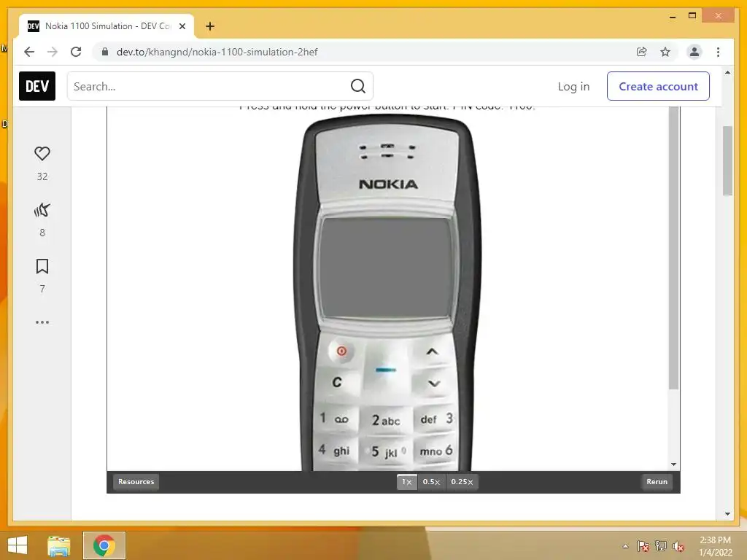747x560 pixels.
Task: Click the browser forward arrow
Action: [x=53, y=52]
